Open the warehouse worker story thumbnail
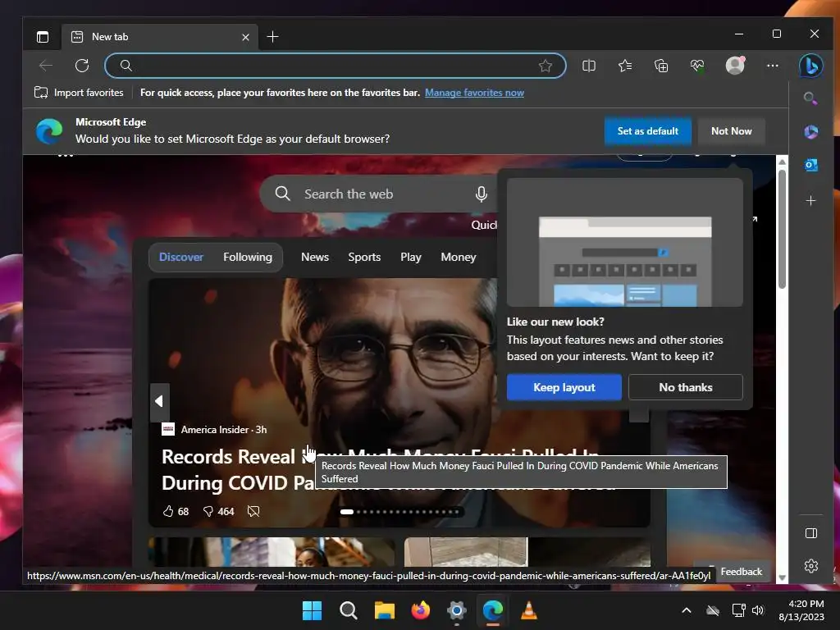 [x=272, y=552]
